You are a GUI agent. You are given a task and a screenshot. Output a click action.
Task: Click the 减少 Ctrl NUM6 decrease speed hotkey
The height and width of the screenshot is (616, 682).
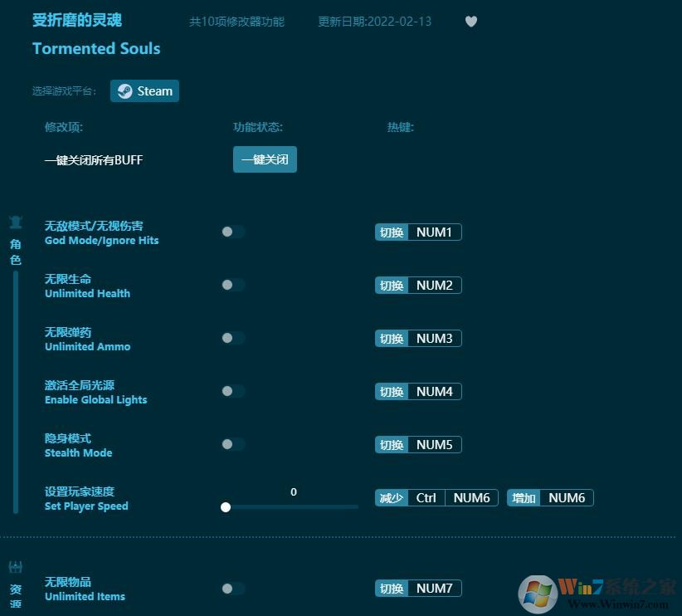436,497
